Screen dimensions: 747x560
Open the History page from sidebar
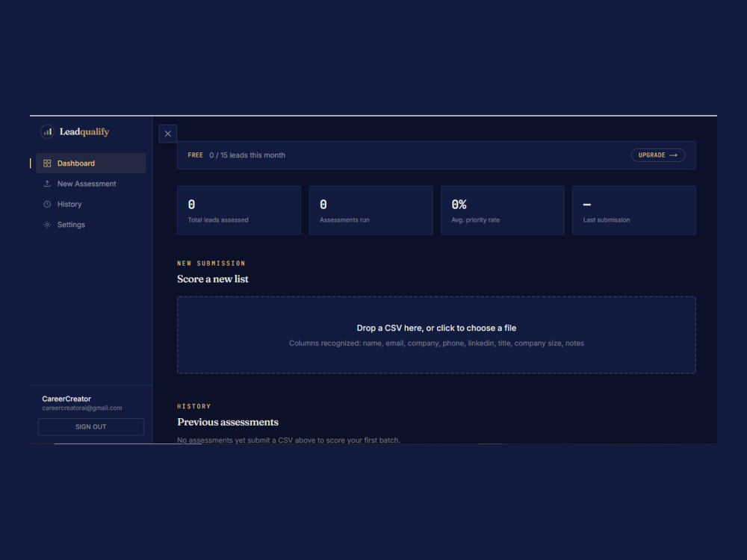pyautogui.click(x=91, y=205)
